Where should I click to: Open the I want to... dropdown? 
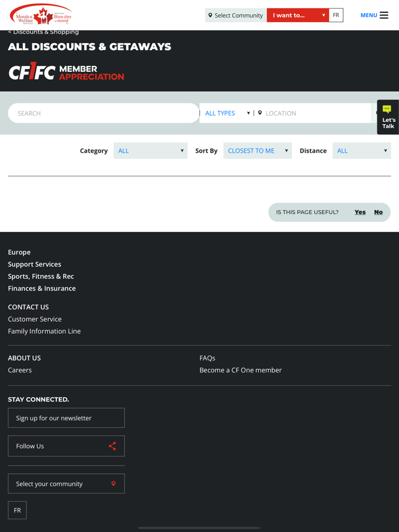[298, 15]
